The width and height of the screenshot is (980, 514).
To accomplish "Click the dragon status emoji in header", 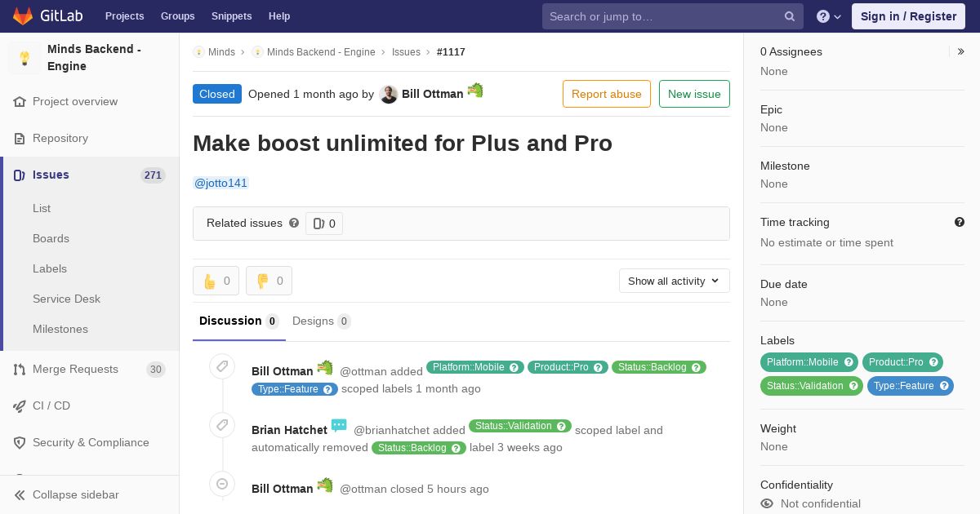I will tap(475, 91).
